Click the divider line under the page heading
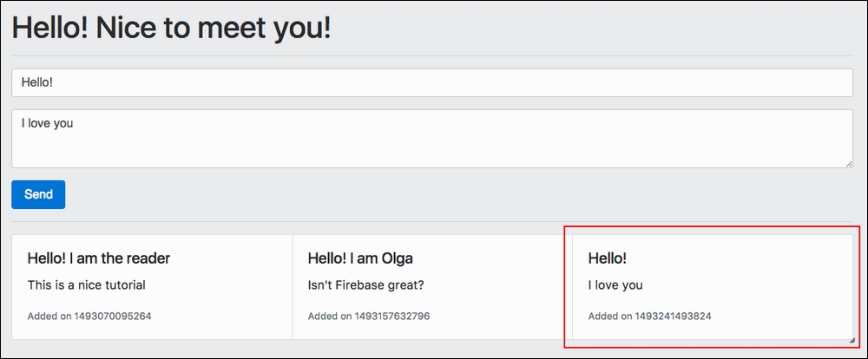Screen dimensions: 868x359 coord(431,55)
